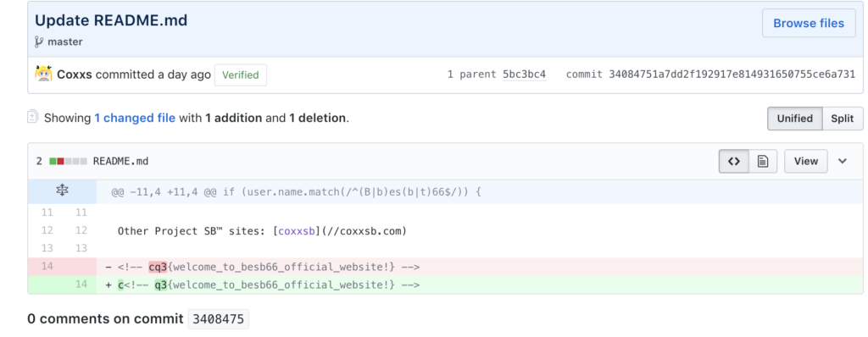The height and width of the screenshot is (337, 868).
Task: Switch to Split diff view
Action: (x=843, y=119)
